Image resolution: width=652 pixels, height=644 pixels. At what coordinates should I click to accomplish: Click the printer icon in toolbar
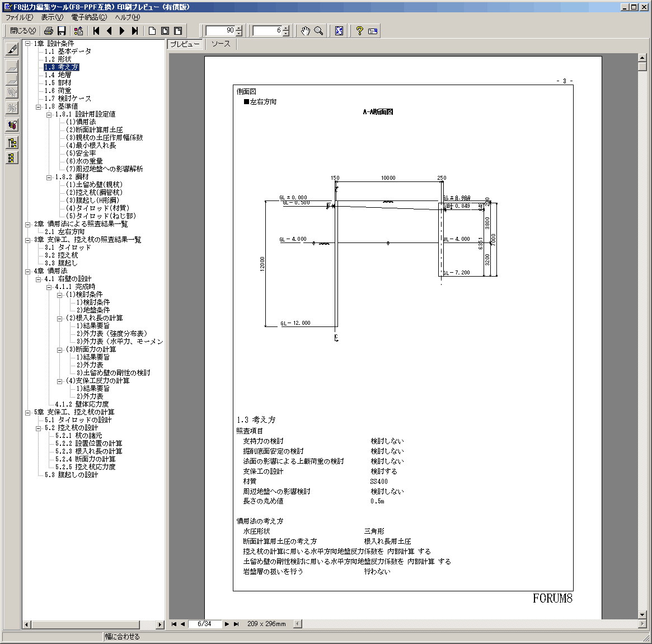coord(49,31)
